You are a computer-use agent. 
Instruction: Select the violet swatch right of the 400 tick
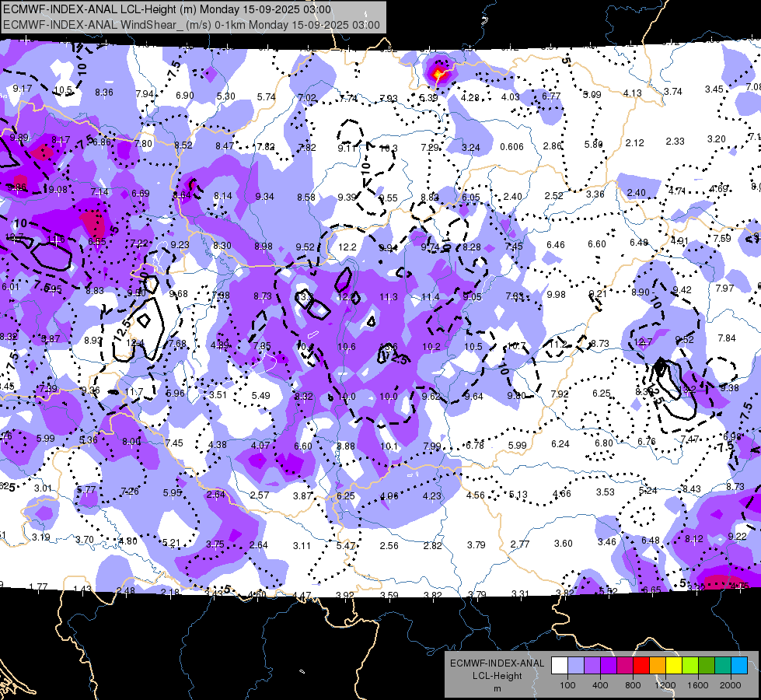tap(609, 666)
